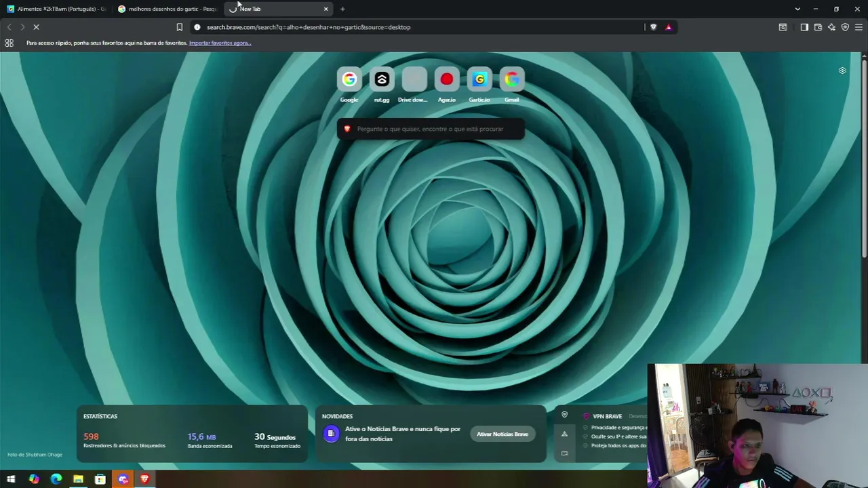Viewport: 868px width, 488px height.
Task: Launch Microsoft Edge from taskbar
Action: pyautogui.click(x=56, y=479)
